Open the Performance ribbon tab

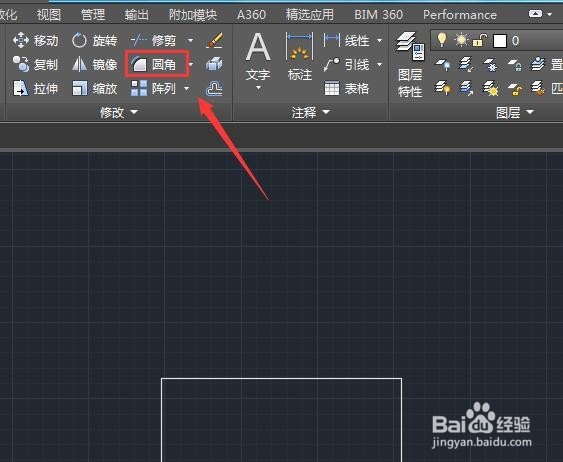pyautogui.click(x=460, y=15)
